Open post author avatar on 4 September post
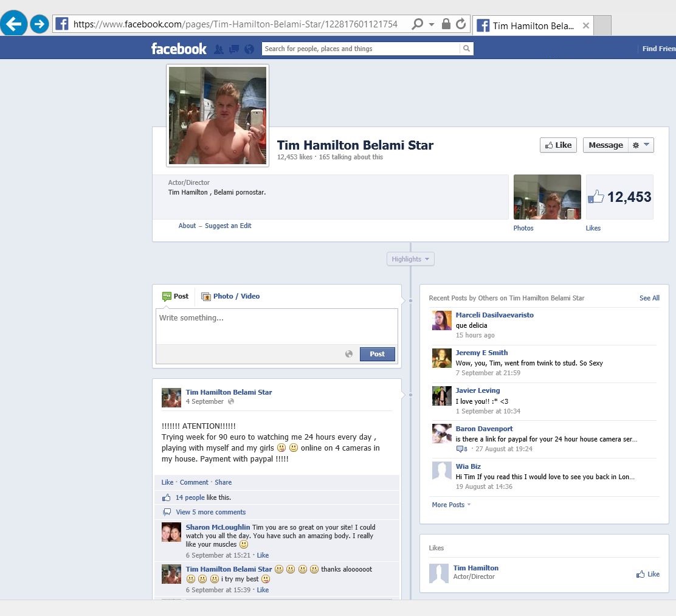 (x=171, y=398)
